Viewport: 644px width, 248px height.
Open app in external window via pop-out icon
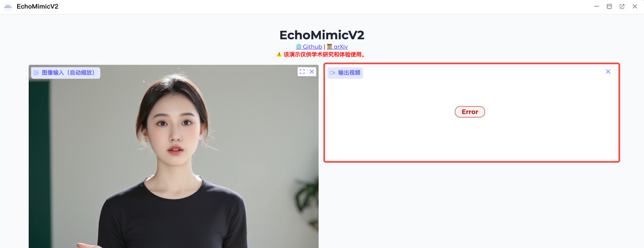[x=622, y=7]
